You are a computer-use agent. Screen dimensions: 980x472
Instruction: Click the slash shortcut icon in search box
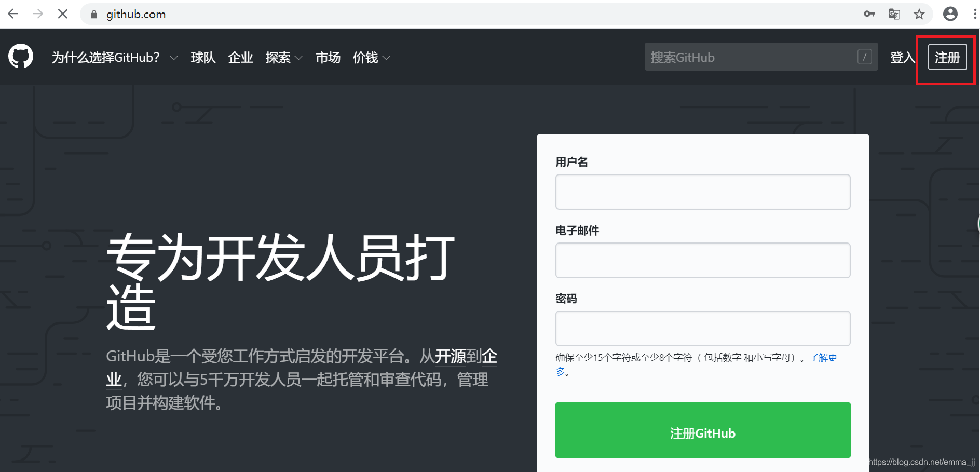tap(865, 57)
